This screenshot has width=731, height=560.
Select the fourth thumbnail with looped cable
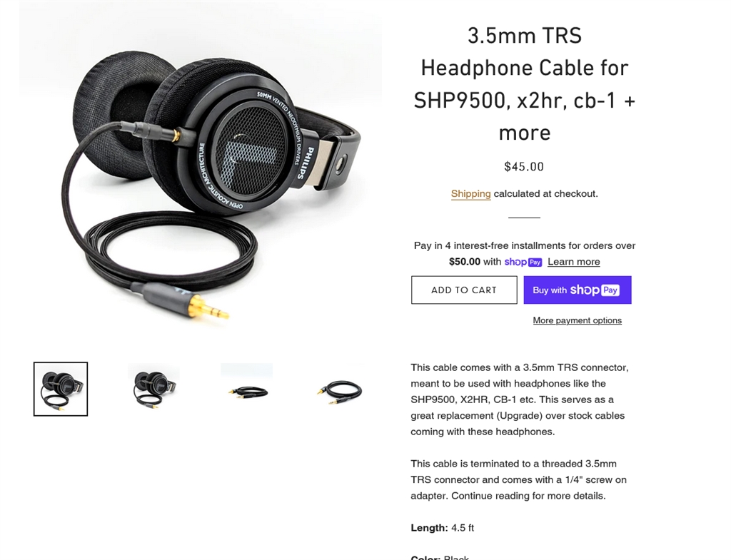[341, 388]
